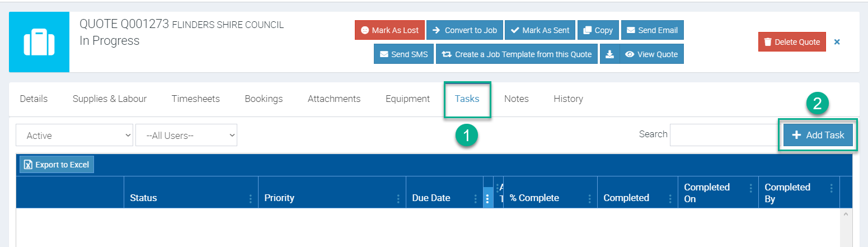
Task: Export the task list to Excel
Action: pyautogui.click(x=57, y=165)
